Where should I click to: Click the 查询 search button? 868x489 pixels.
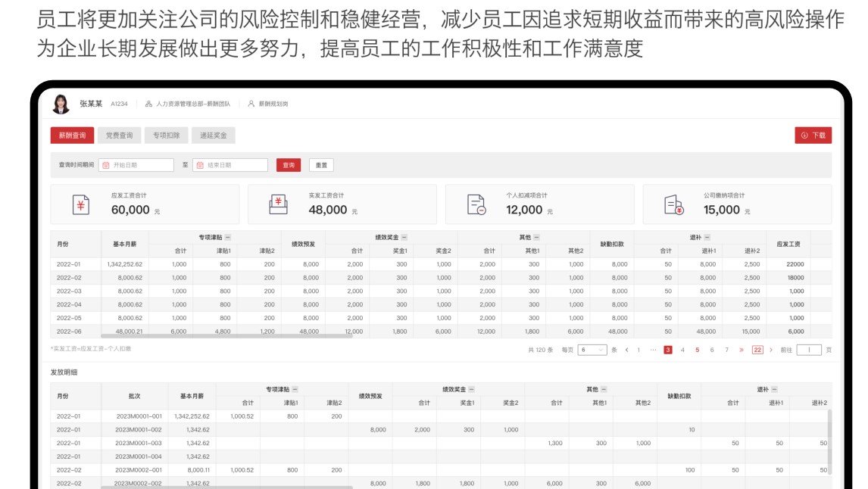point(288,164)
